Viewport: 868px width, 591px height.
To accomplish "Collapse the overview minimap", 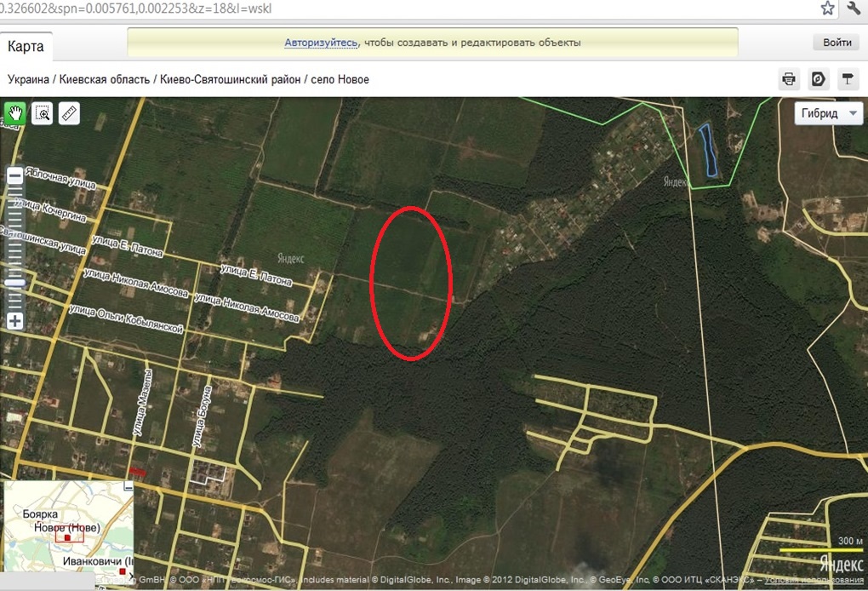I will tap(128, 485).
